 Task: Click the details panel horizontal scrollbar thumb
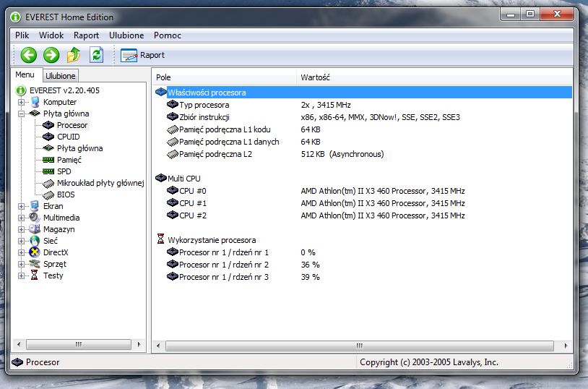pyautogui.click(x=360, y=346)
